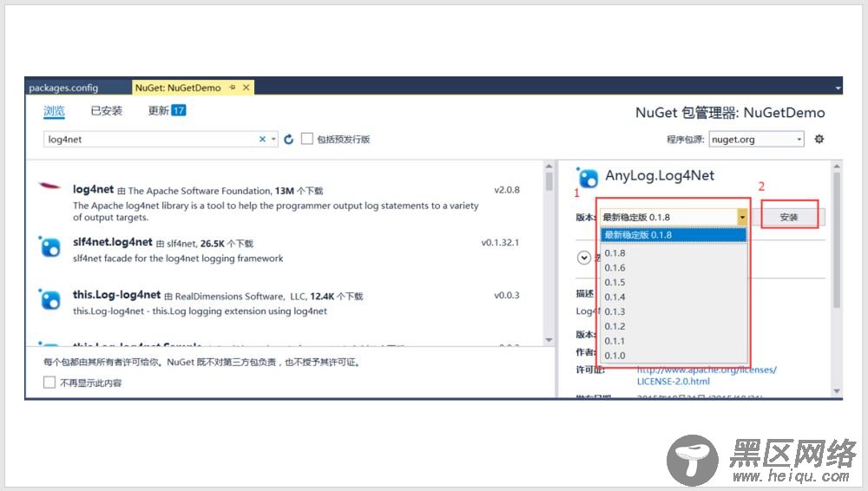This screenshot has height=491, width=868.
Task: Refresh the package search results
Action: [288, 139]
